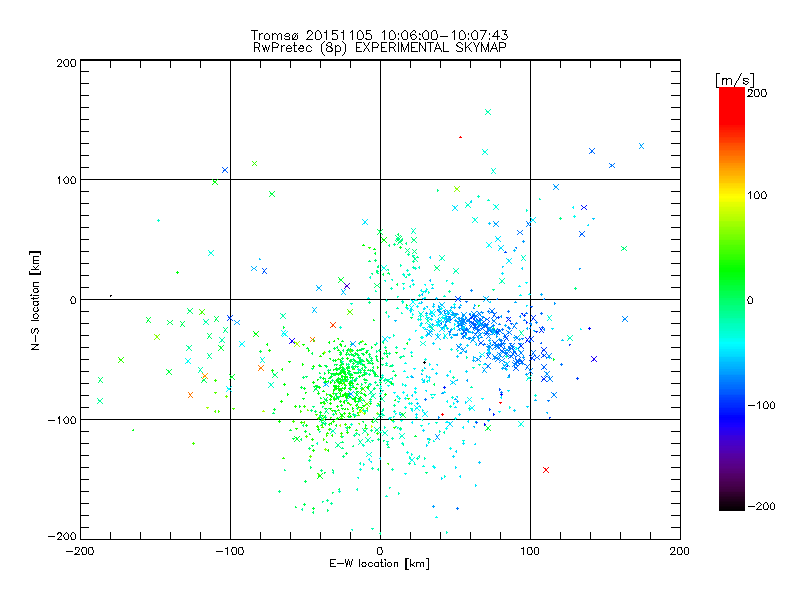This screenshot has height=600, width=800.
Task: Click the dense blue cluster of points
Action: click(x=485, y=332)
